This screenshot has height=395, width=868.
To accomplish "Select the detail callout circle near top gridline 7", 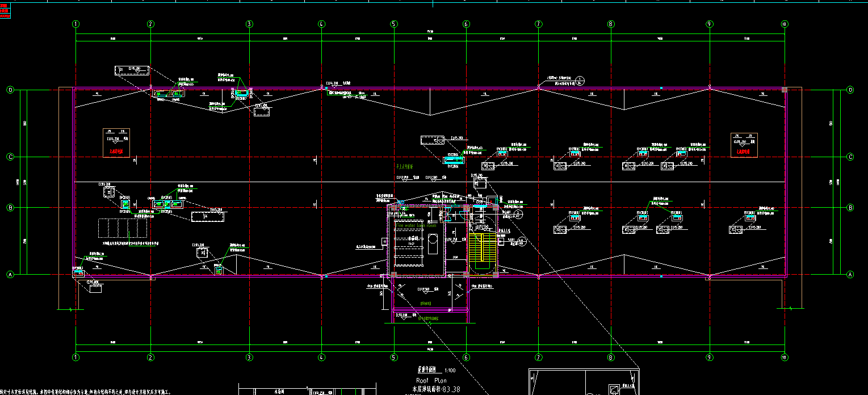I will (x=580, y=79).
